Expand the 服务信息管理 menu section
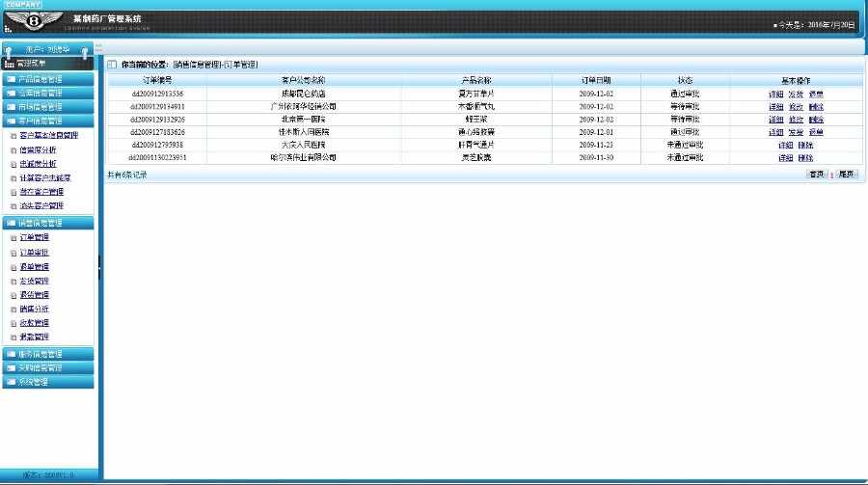 click(x=48, y=354)
